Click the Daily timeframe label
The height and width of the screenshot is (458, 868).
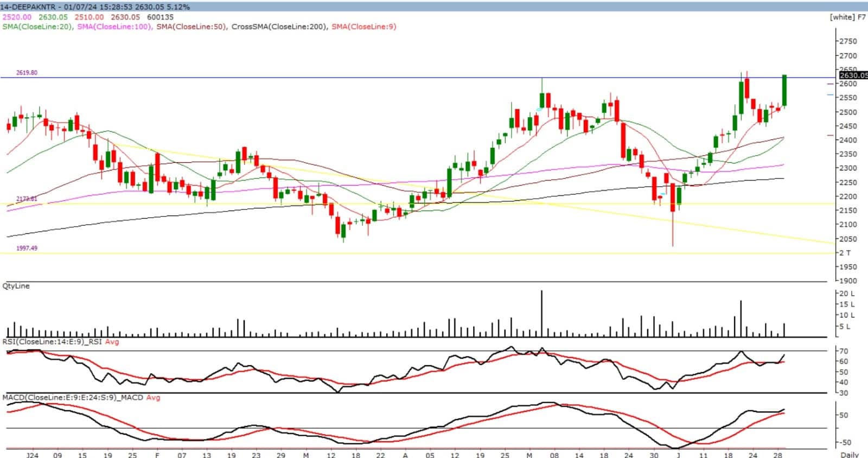[849, 455]
